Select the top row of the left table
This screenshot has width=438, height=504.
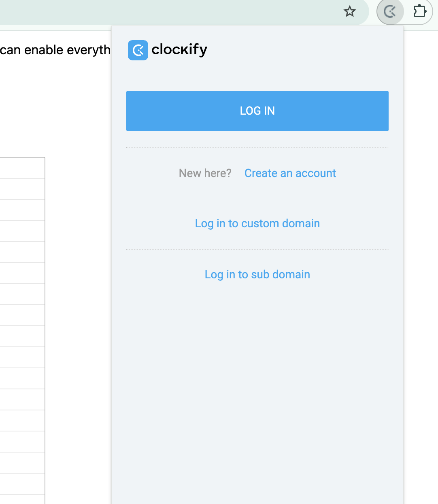point(22,168)
